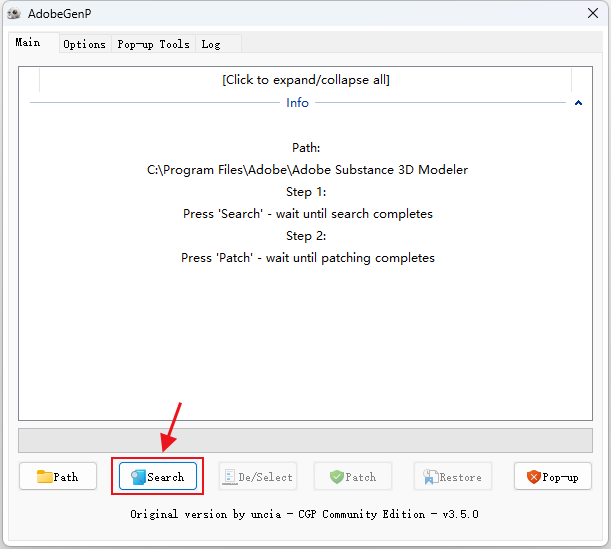Open the Pop-up button at bottom
The width and height of the screenshot is (611, 549).
(553, 476)
